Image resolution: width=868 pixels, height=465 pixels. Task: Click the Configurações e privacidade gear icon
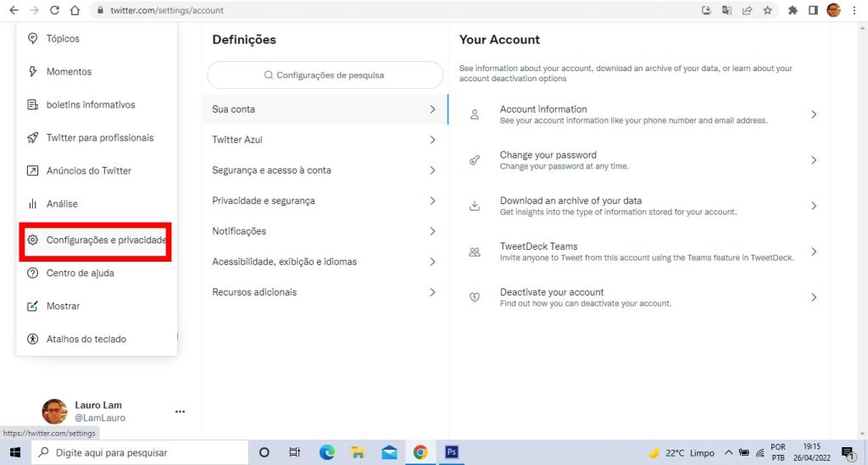pyautogui.click(x=33, y=240)
